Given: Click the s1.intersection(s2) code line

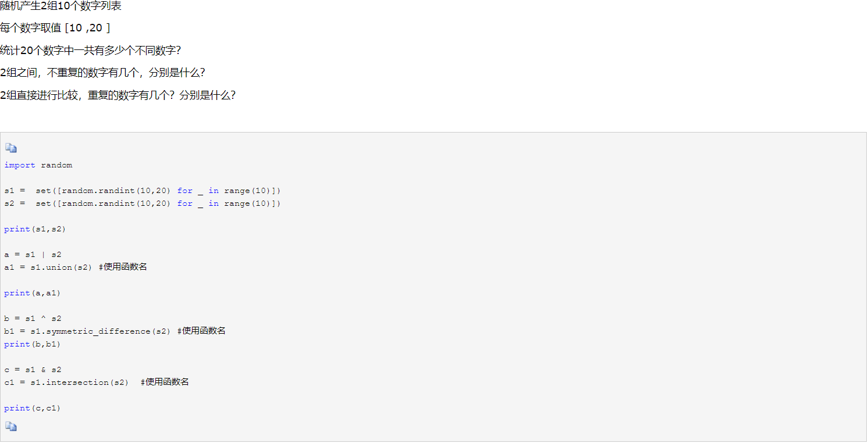Looking at the screenshot, I should (x=97, y=383).
